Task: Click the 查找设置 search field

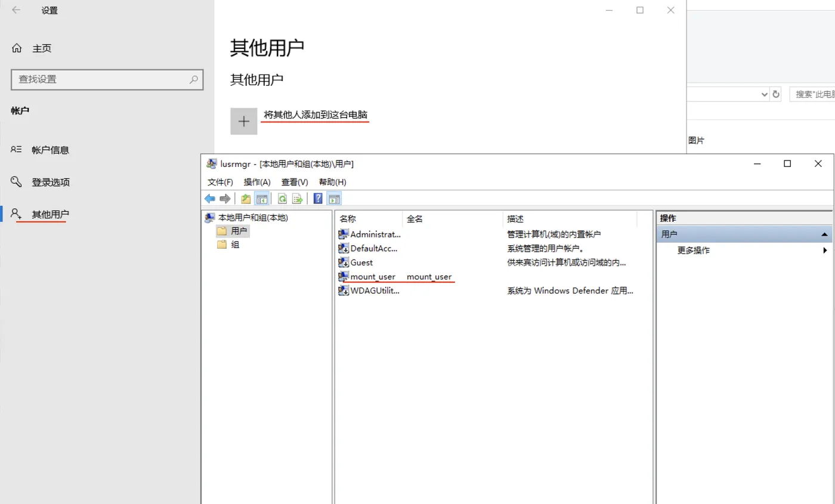Action: coord(107,79)
